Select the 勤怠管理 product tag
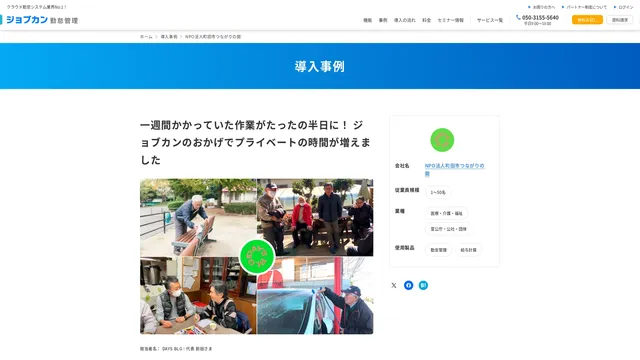The image size is (640, 360). click(438, 250)
